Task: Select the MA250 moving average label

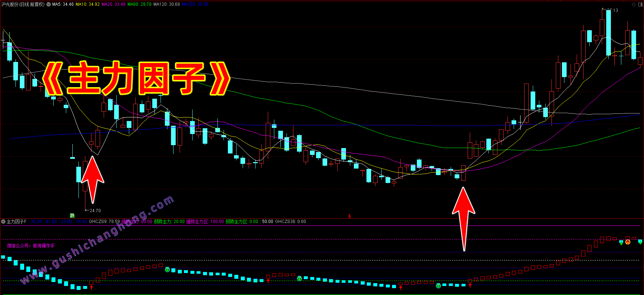Action: (195, 4)
